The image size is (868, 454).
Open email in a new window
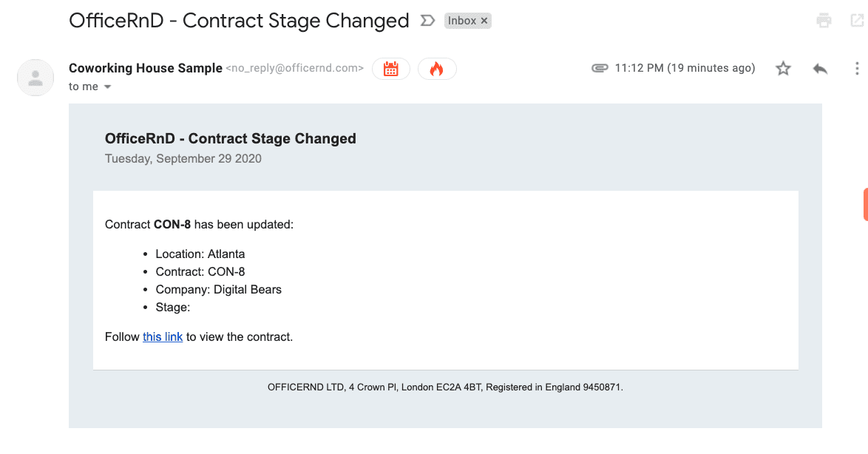[x=857, y=21]
